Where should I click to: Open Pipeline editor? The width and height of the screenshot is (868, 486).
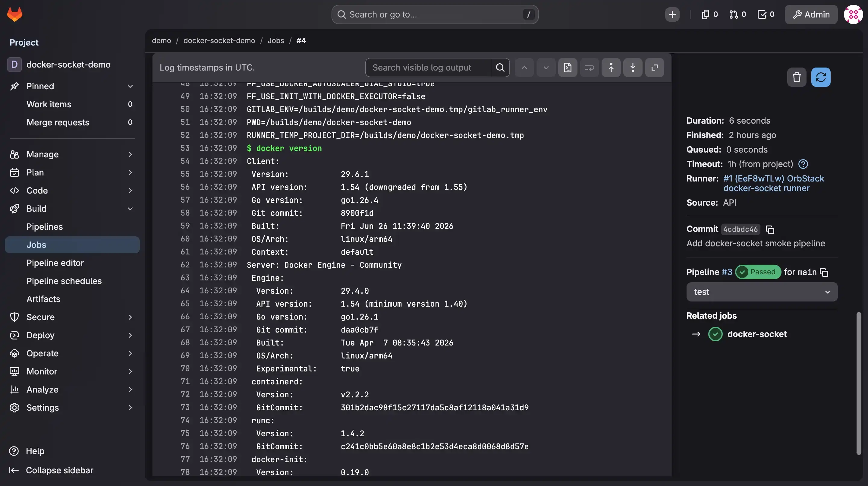(72, 263)
